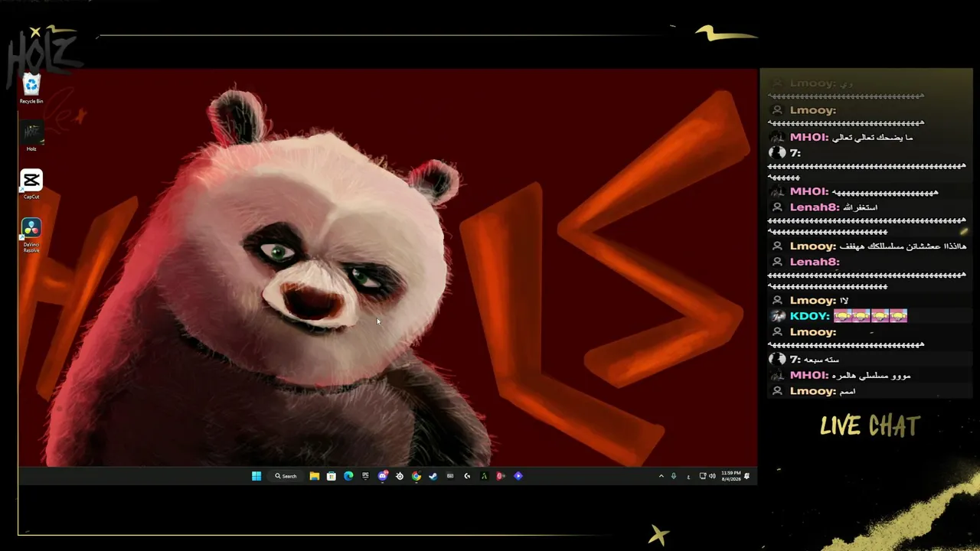Open the Holz desktop shortcut
The width and height of the screenshot is (980, 551).
31,136
